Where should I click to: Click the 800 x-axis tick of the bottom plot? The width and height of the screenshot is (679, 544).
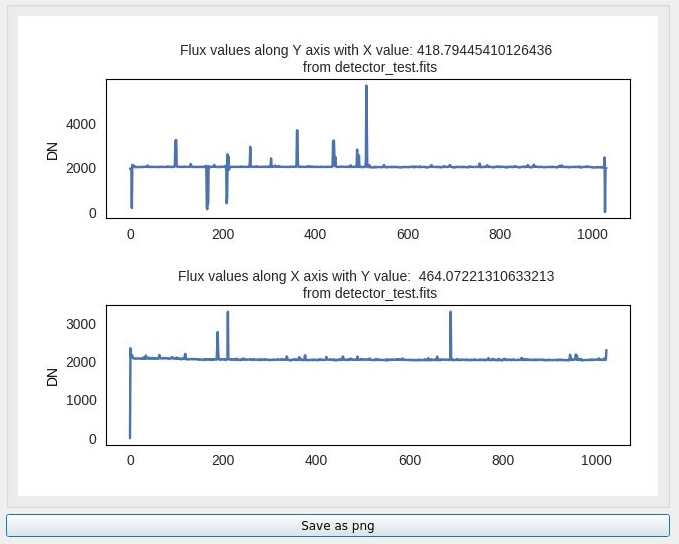point(503,460)
